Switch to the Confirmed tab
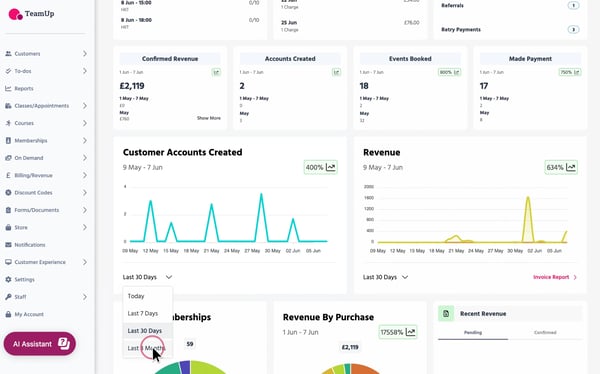The image size is (600, 374). point(545,332)
